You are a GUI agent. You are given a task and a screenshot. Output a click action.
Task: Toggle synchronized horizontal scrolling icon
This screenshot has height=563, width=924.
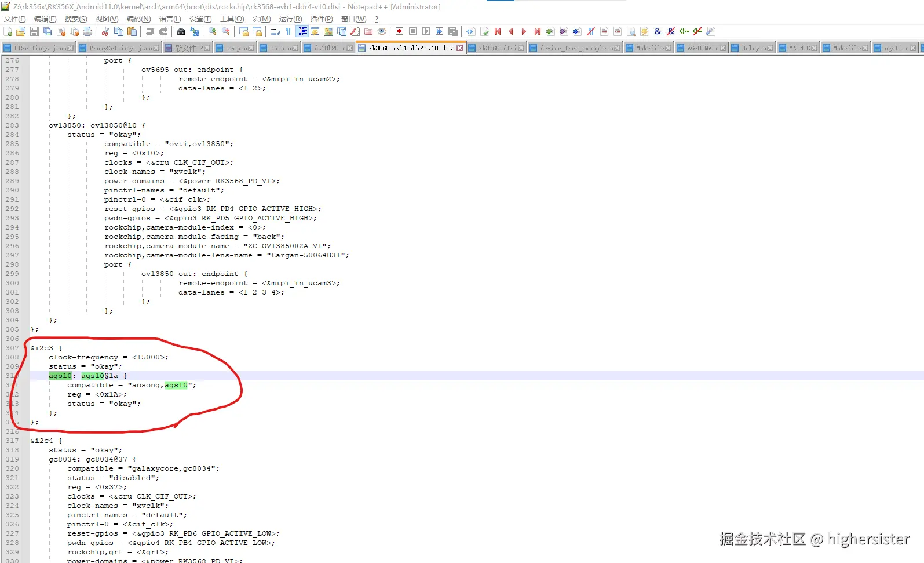coord(257,31)
